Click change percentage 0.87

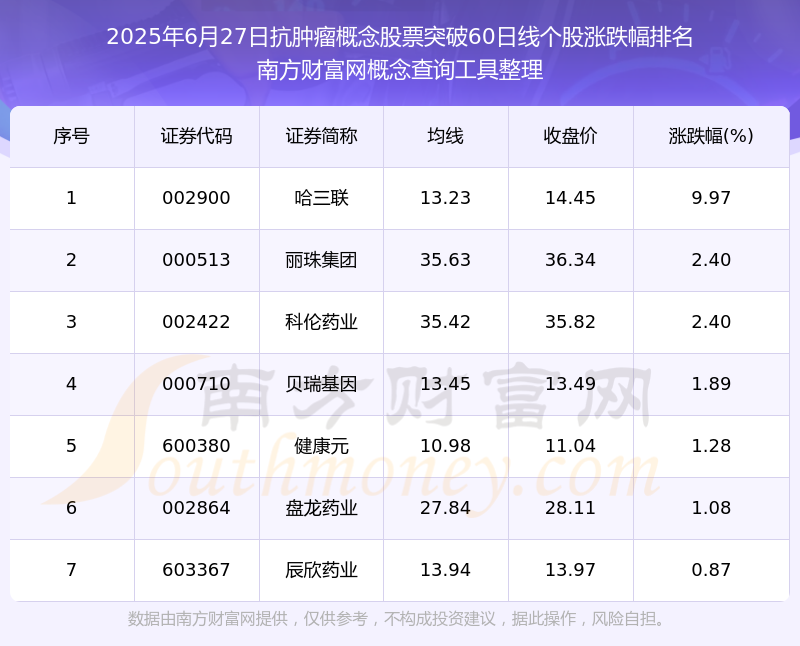[x=711, y=570]
